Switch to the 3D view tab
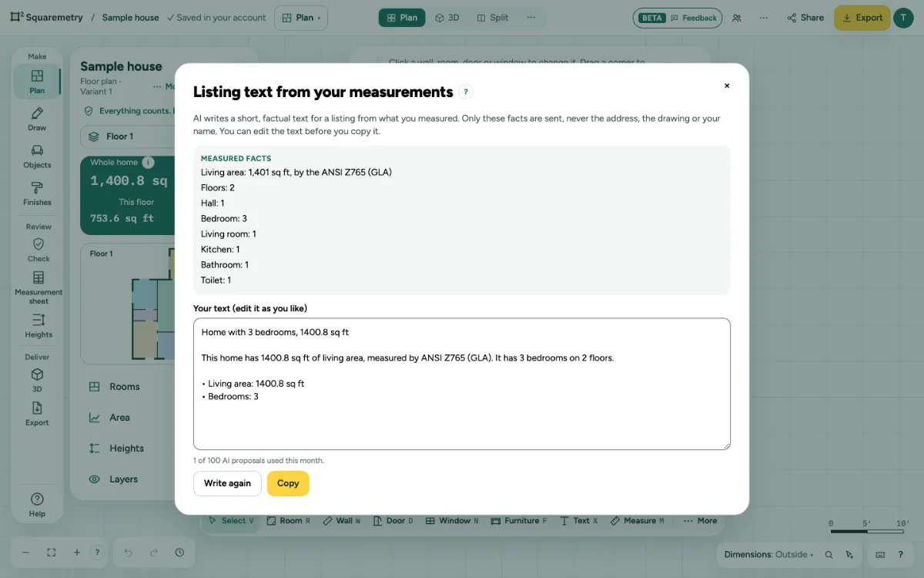924x578 pixels. 447,18
